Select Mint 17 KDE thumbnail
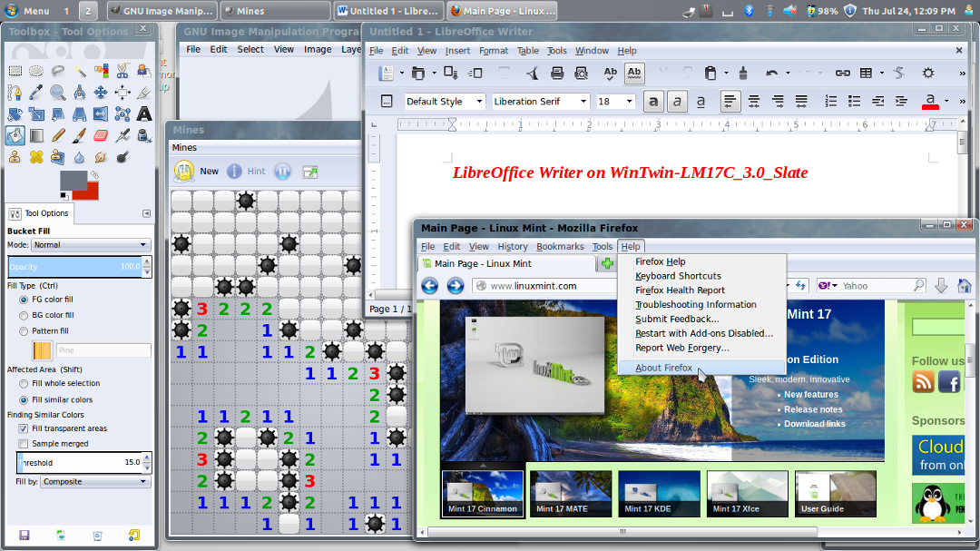980x551 pixels. 659,494
